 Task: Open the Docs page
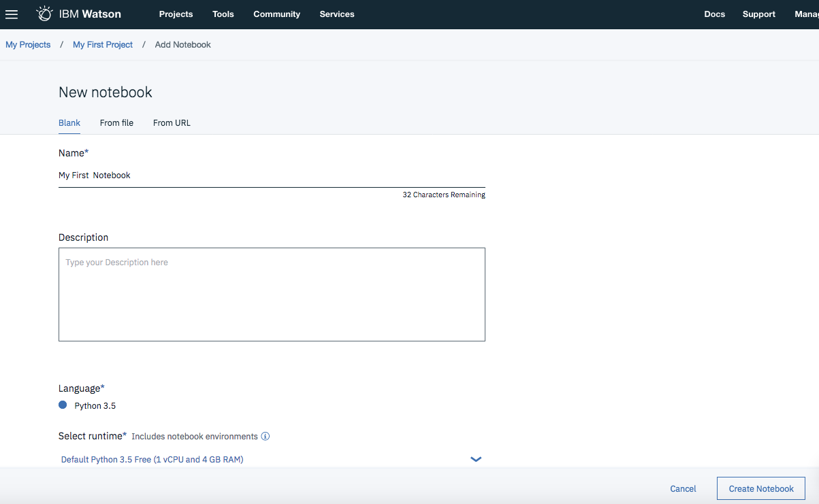pyautogui.click(x=714, y=14)
